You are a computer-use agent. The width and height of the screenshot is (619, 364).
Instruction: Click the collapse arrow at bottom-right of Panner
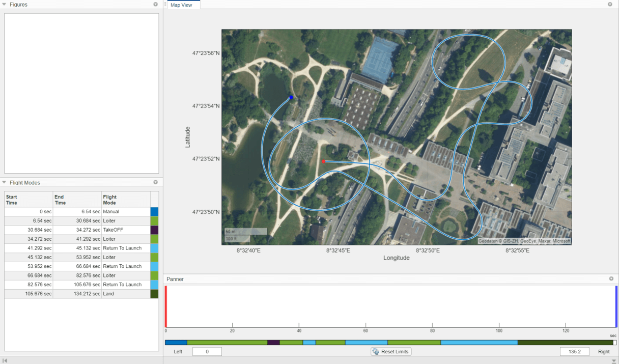click(614, 360)
